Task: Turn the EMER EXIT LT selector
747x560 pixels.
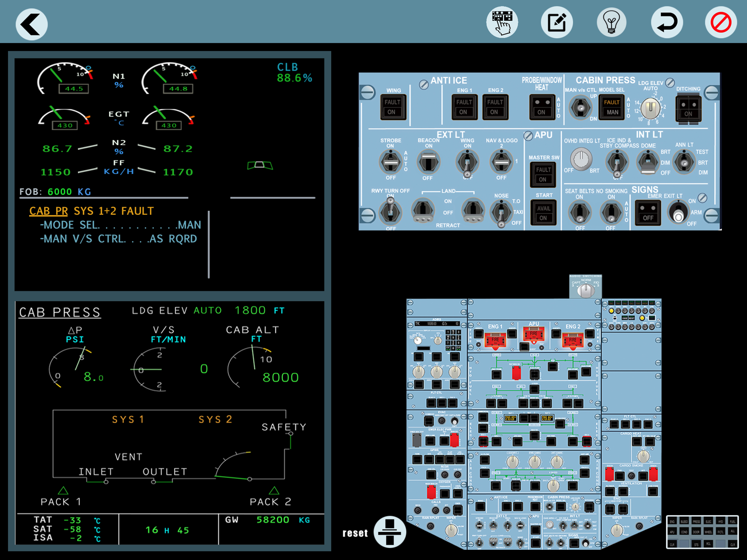Action: (x=678, y=212)
